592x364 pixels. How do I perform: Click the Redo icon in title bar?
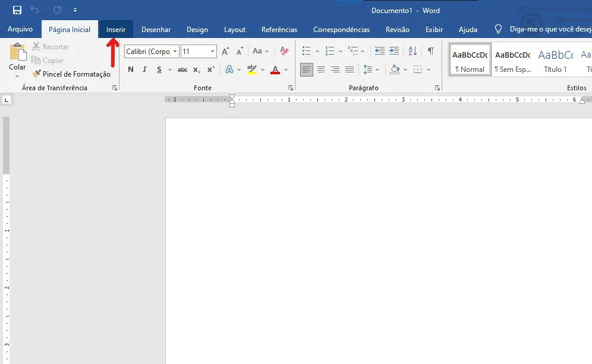point(58,10)
